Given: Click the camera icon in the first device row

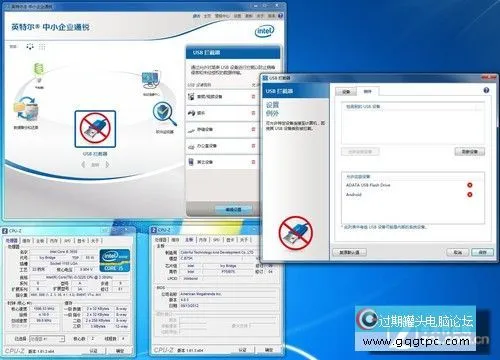Looking at the screenshot, I should click(x=191, y=97).
